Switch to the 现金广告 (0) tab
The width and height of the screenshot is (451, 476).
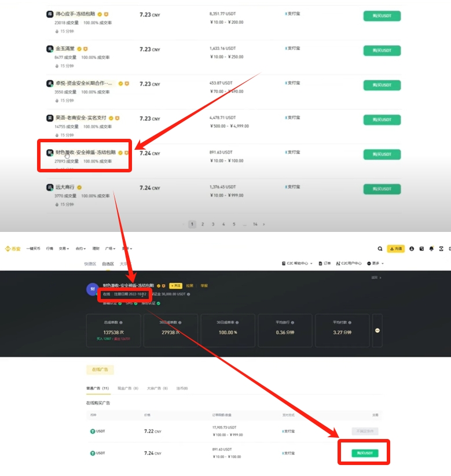128,388
